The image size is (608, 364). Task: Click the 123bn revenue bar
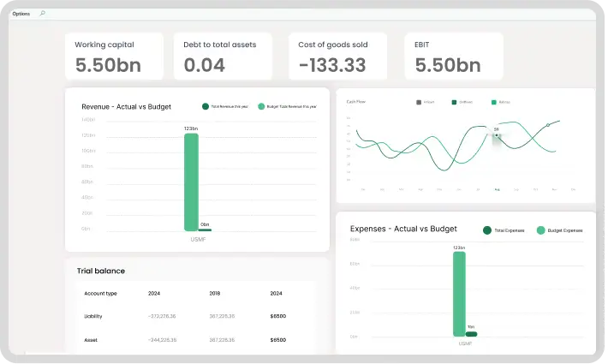[191, 182]
